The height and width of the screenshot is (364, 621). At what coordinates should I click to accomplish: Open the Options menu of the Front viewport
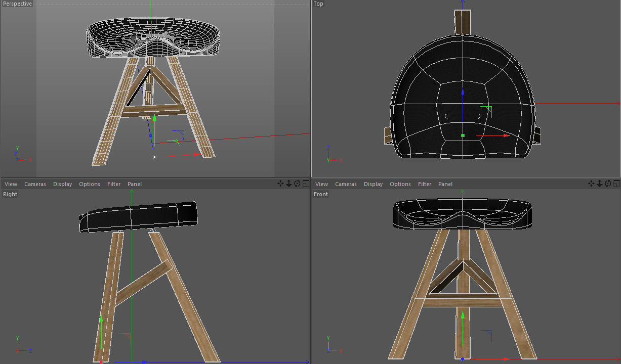400,184
